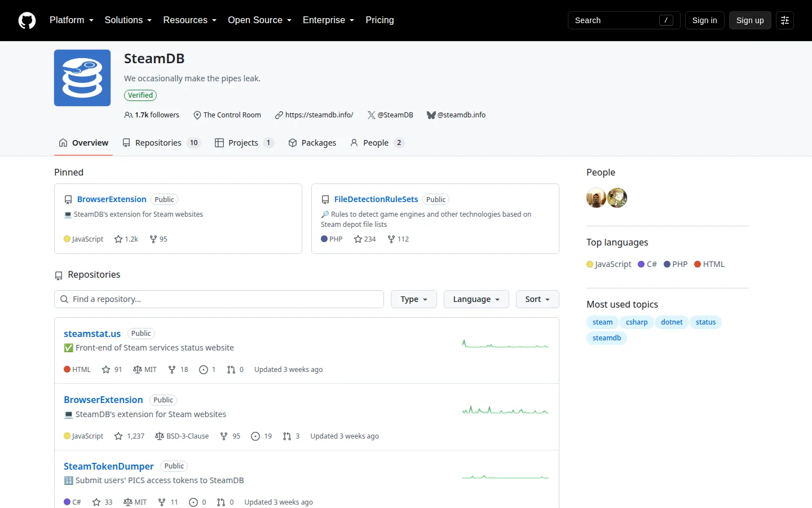Open pull requests of steamstat.us
This screenshot has height=508, width=812.
click(x=235, y=370)
